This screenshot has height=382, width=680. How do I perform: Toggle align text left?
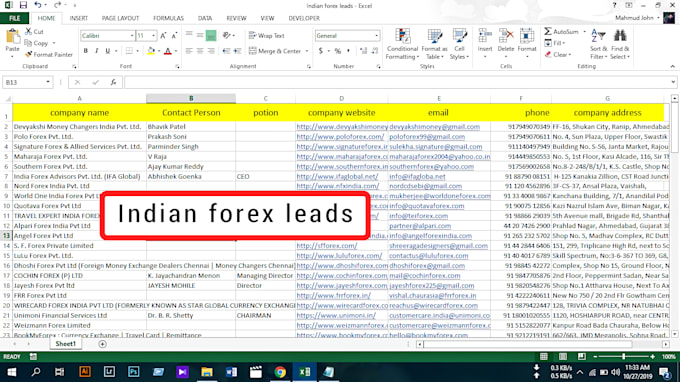(189, 51)
